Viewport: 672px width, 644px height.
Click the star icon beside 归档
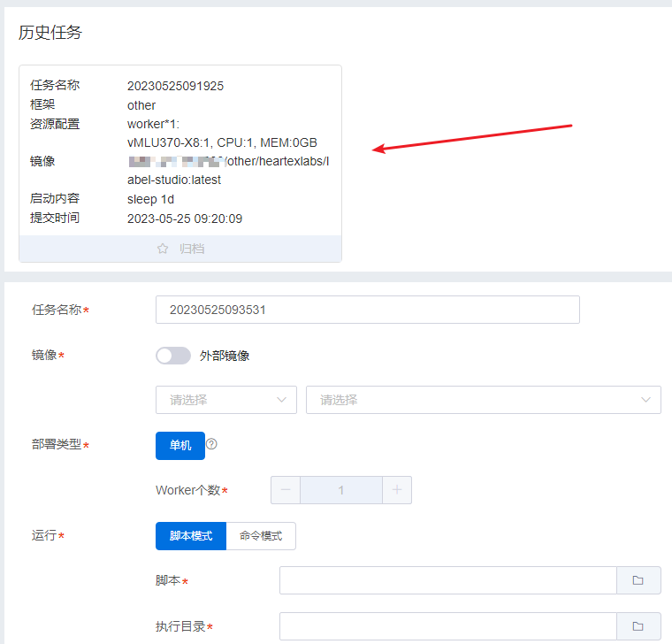[x=163, y=249]
